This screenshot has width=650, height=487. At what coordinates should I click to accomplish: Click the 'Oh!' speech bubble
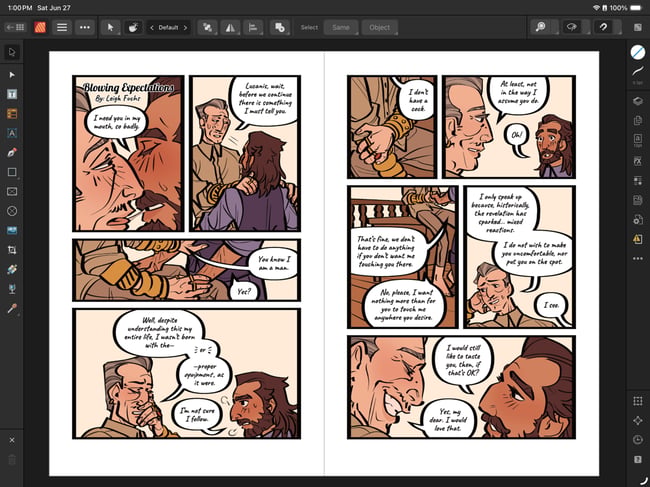(517, 135)
